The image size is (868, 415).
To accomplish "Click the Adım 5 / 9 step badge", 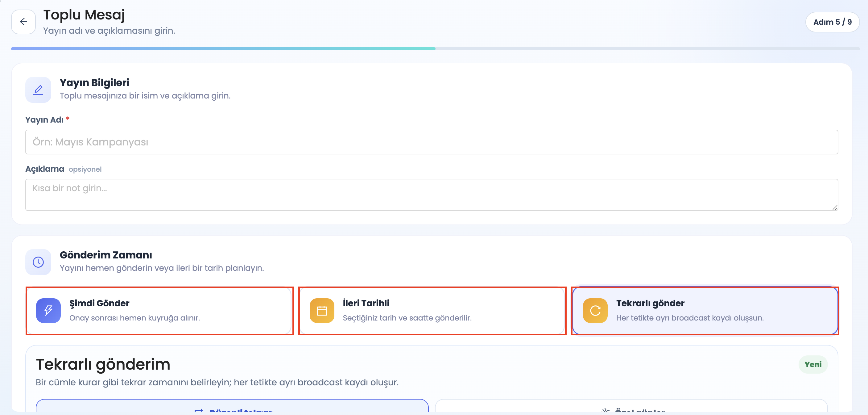I will pyautogui.click(x=832, y=22).
